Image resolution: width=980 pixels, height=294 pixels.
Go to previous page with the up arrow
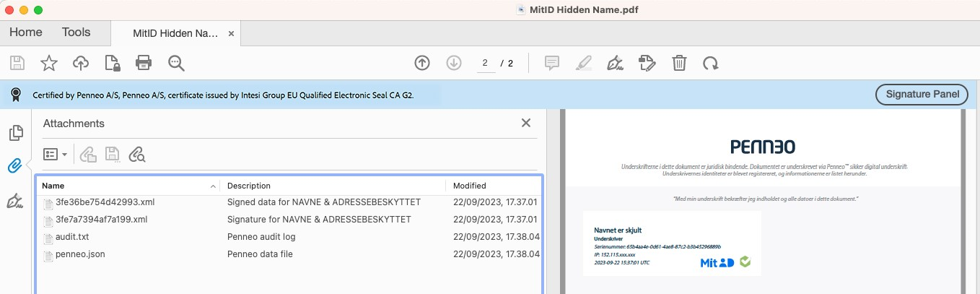(422, 63)
